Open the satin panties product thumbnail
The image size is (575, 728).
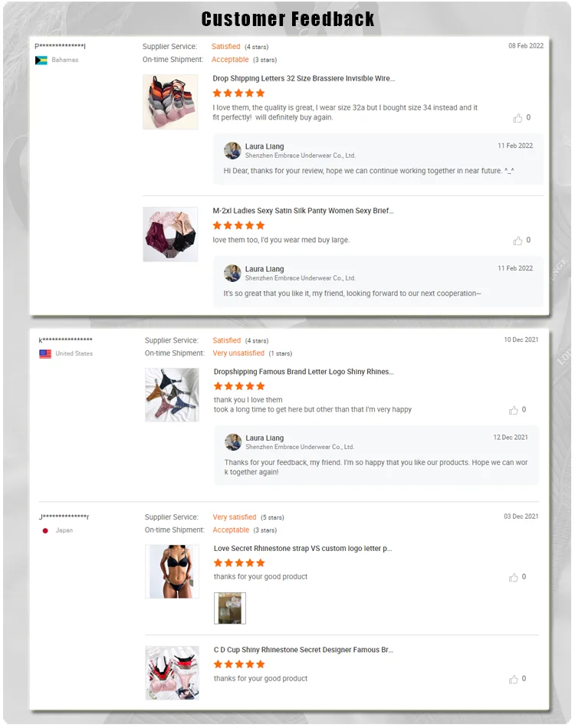click(x=170, y=234)
